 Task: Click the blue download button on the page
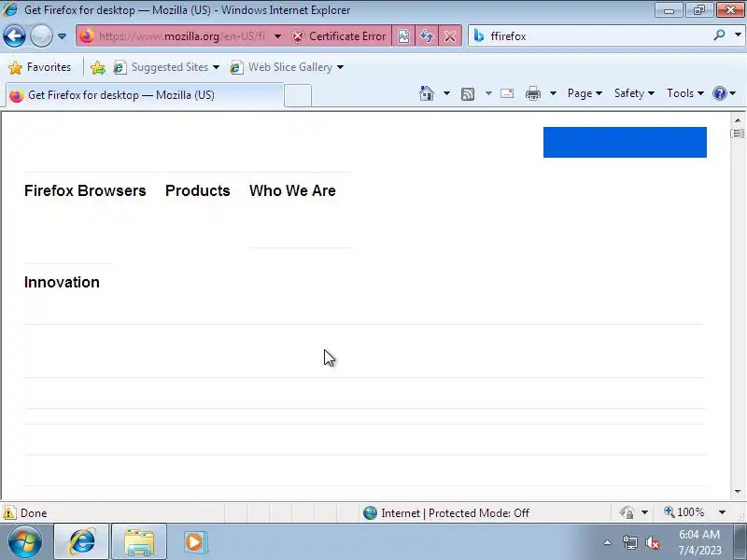625,142
